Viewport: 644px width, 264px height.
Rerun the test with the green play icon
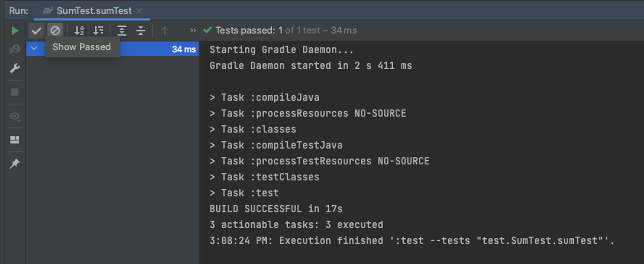pos(15,31)
